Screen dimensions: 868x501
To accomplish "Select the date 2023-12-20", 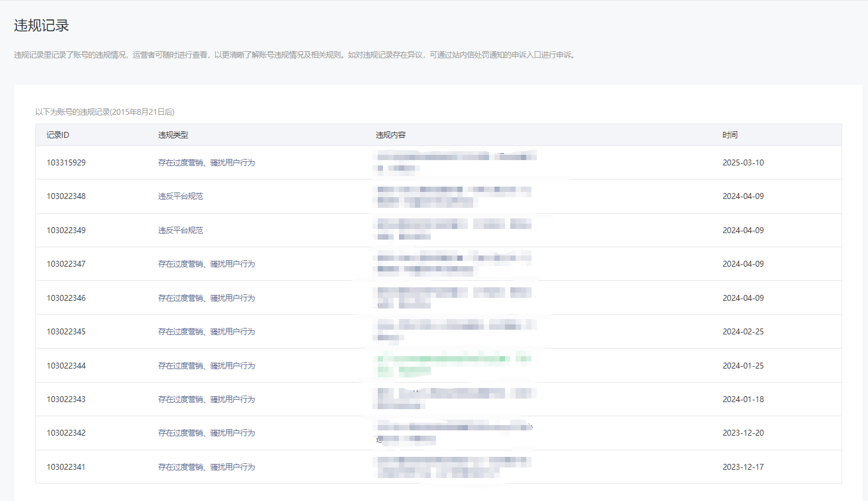I will tap(742, 433).
